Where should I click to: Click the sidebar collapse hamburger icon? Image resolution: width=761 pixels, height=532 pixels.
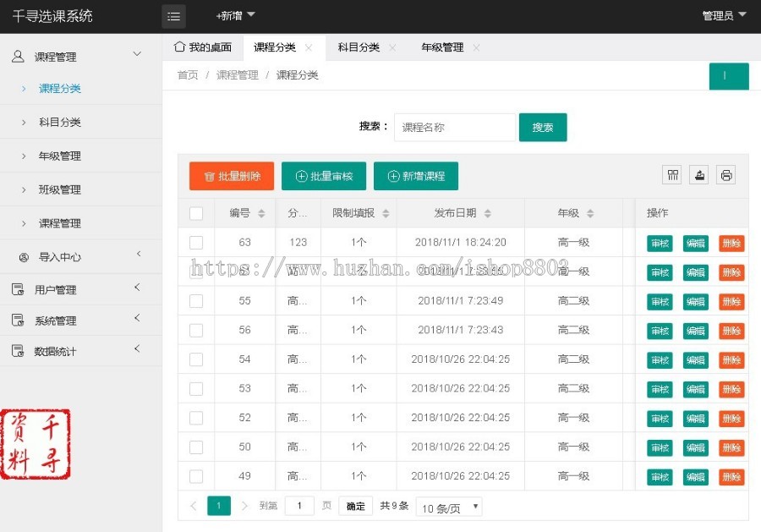tap(174, 16)
